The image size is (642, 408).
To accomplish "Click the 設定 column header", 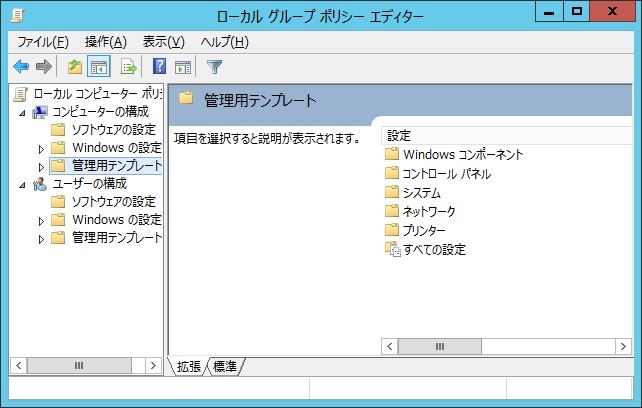I will tap(506, 136).
